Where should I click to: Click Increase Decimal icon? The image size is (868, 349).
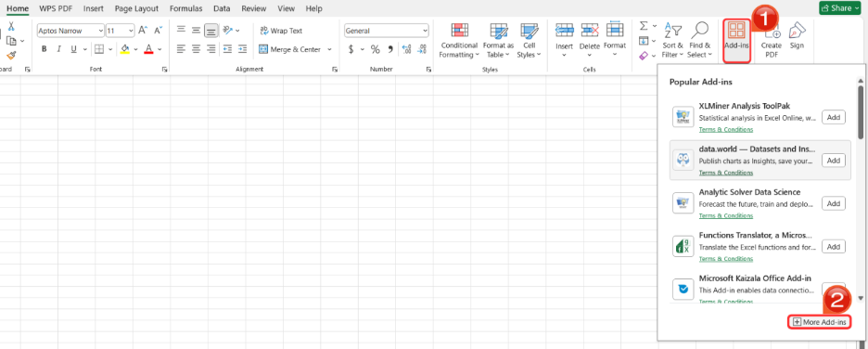(407, 49)
